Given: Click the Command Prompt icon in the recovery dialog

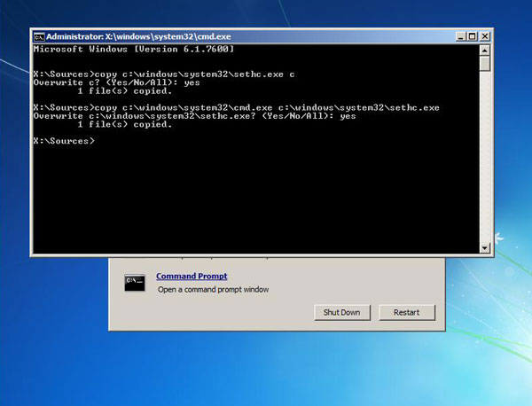Looking at the screenshot, I should point(135,282).
